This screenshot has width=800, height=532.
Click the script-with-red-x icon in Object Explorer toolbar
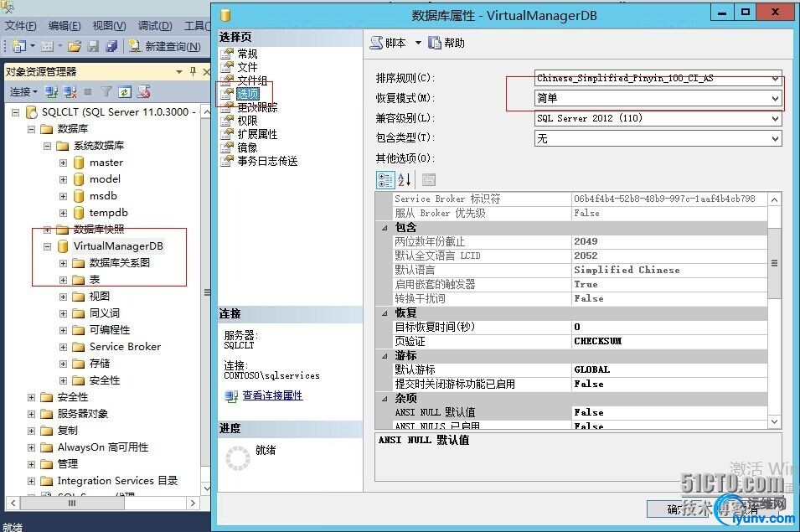[x=144, y=92]
